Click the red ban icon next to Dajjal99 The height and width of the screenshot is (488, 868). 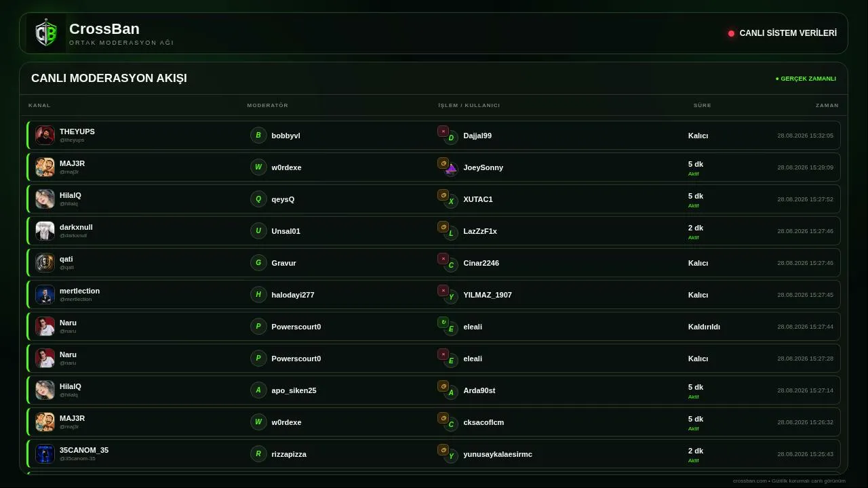coord(443,131)
